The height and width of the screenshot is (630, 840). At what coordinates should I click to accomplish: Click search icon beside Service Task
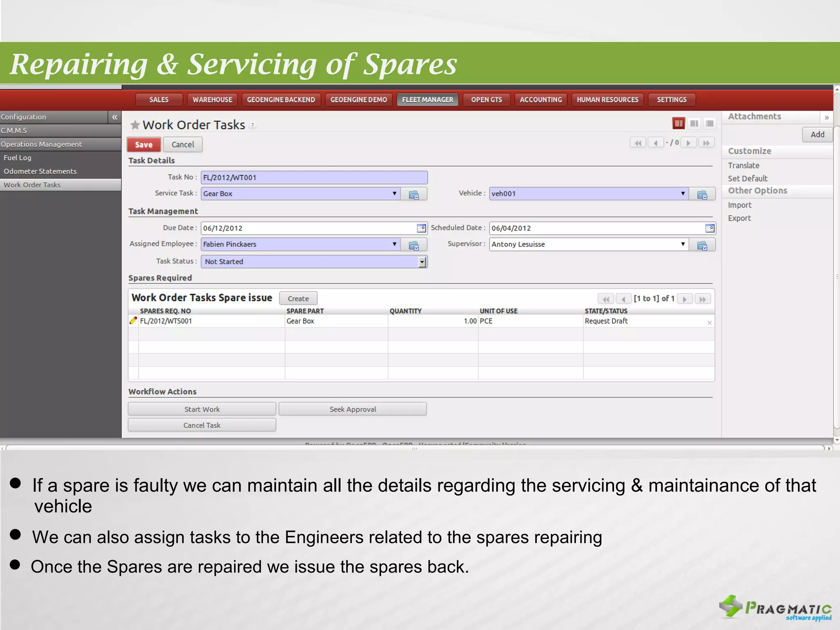pyautogui.click(x=414, y=194)
